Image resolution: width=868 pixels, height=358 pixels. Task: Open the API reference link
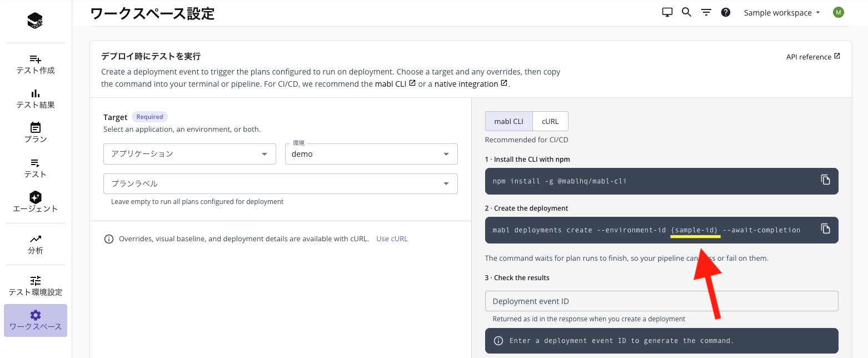(x=813, y=57)
